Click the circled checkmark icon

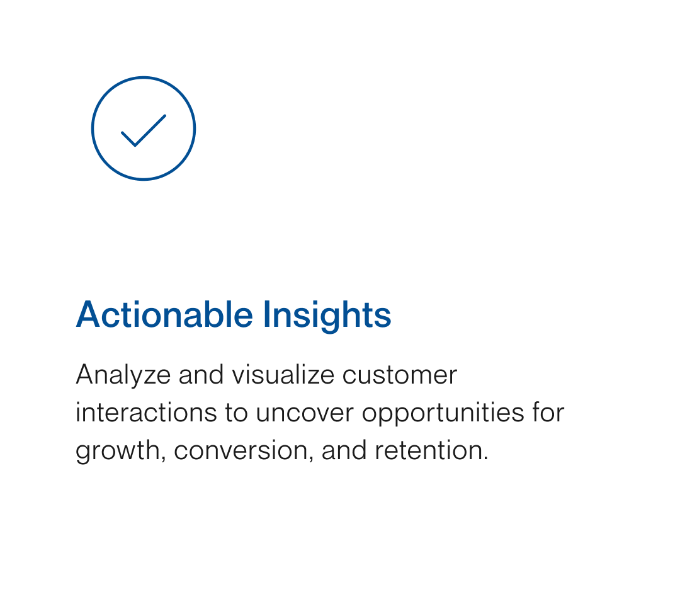coord(144,128)
